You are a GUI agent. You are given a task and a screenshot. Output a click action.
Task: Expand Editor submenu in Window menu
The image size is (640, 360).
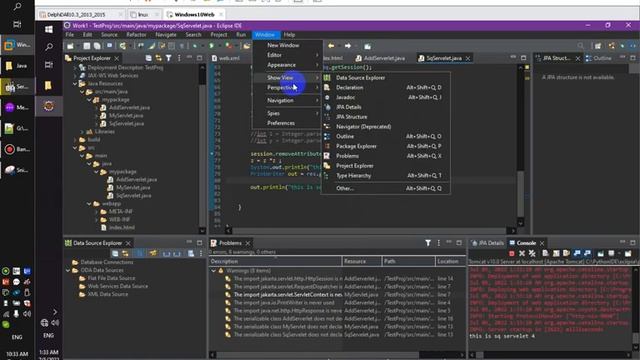[x=287, y=55]
